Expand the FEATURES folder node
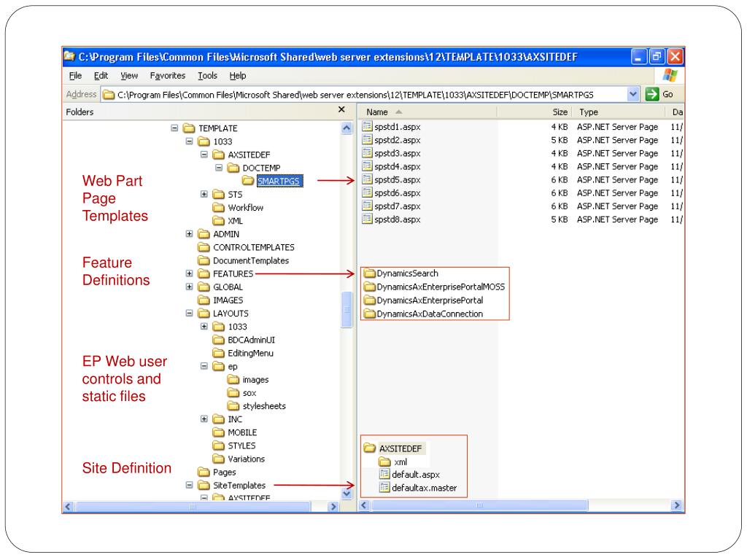 pos(189,273)
